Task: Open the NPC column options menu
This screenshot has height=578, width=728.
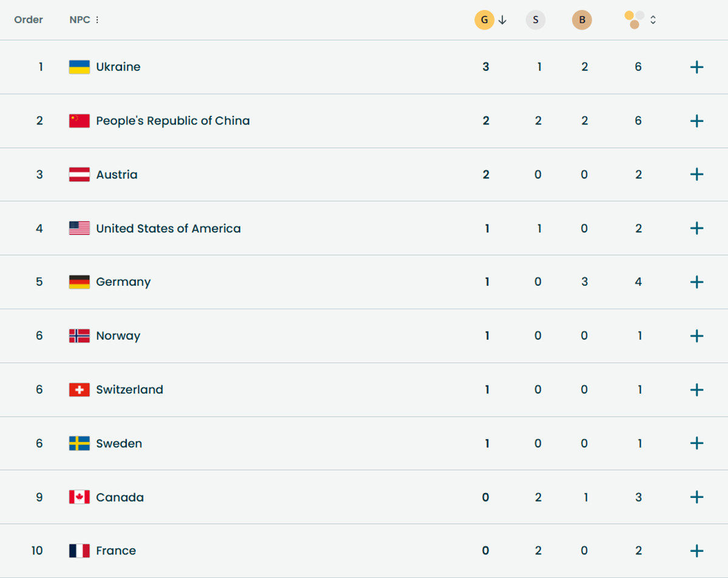Action: [x=97, y=20]
